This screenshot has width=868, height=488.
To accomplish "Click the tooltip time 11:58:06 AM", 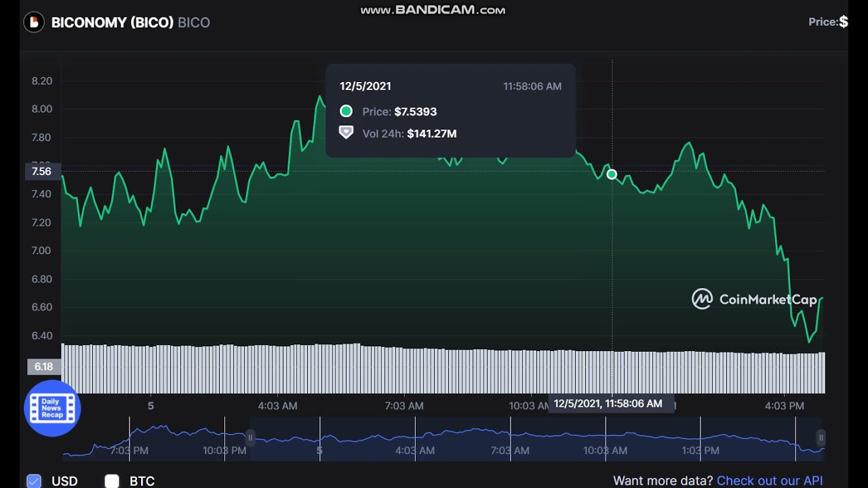I will pyautogui.click(x=532, y=86).
